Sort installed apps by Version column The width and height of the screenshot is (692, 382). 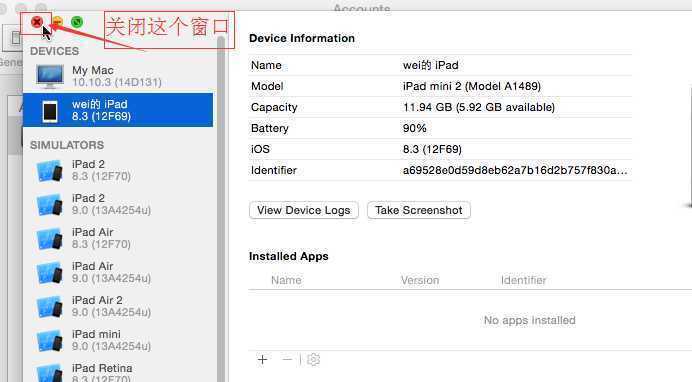click(x=420, y=280)
